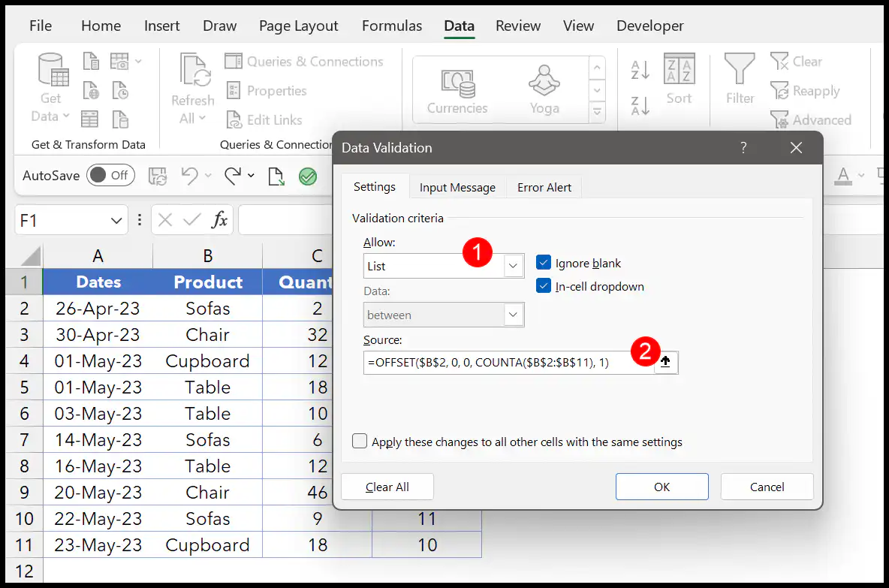Uncheck the Ignore blank checkbox
Viewport: 889px width, 588px height.
543,263
